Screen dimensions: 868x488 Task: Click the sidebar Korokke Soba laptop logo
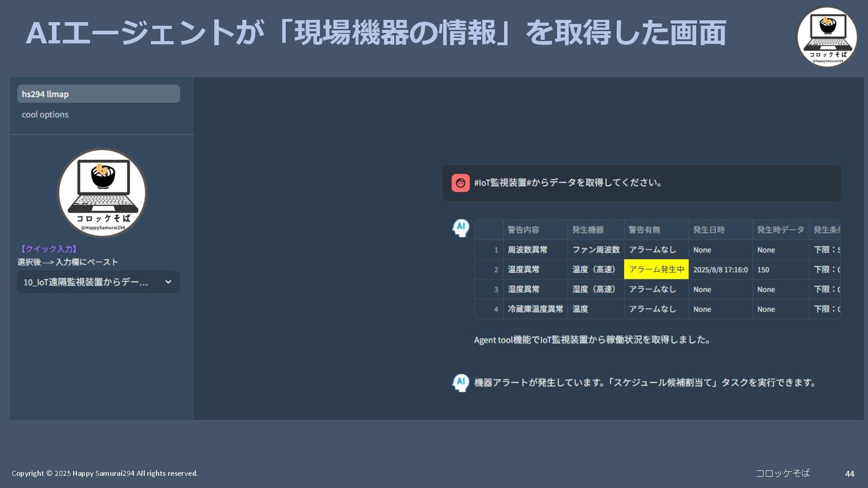[102, 193]
